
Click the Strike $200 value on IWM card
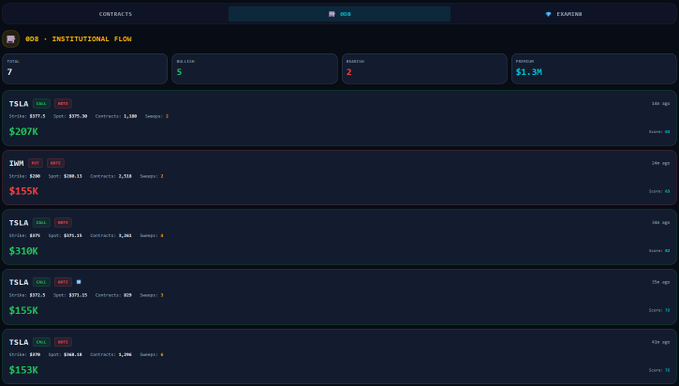35,176
